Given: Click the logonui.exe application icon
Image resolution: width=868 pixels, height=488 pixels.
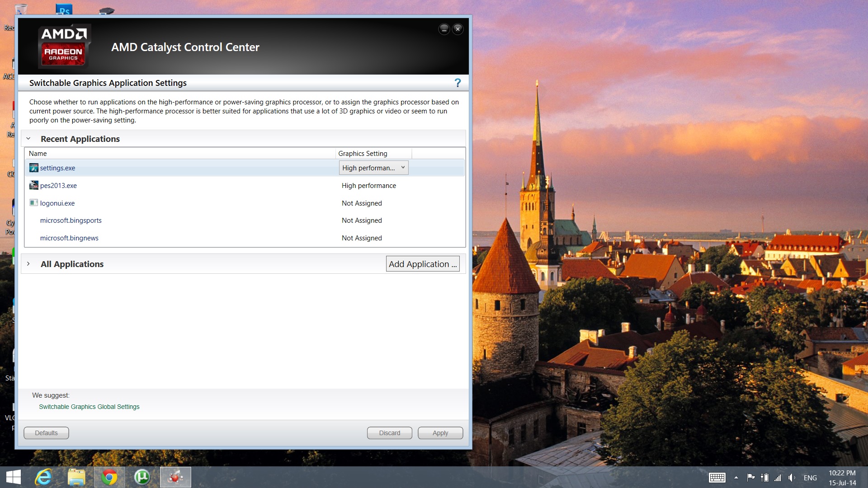Looking at the screenshot, I should [33, 203].
